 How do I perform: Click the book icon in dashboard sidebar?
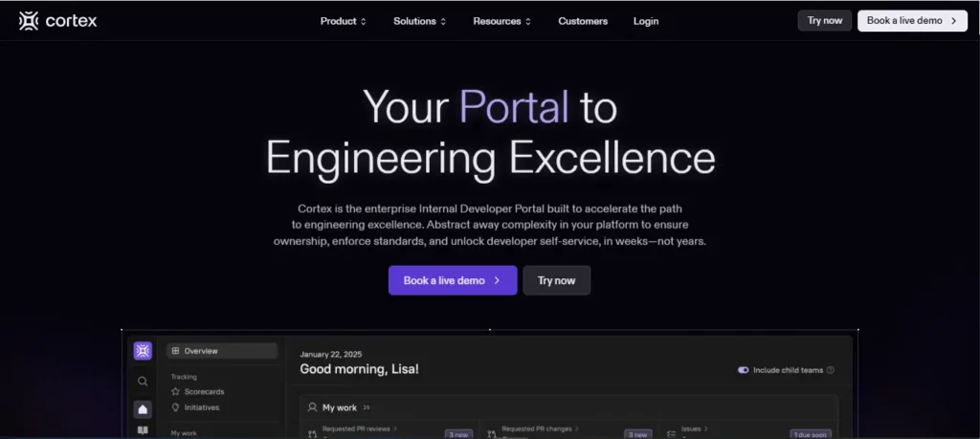[143, 432]
